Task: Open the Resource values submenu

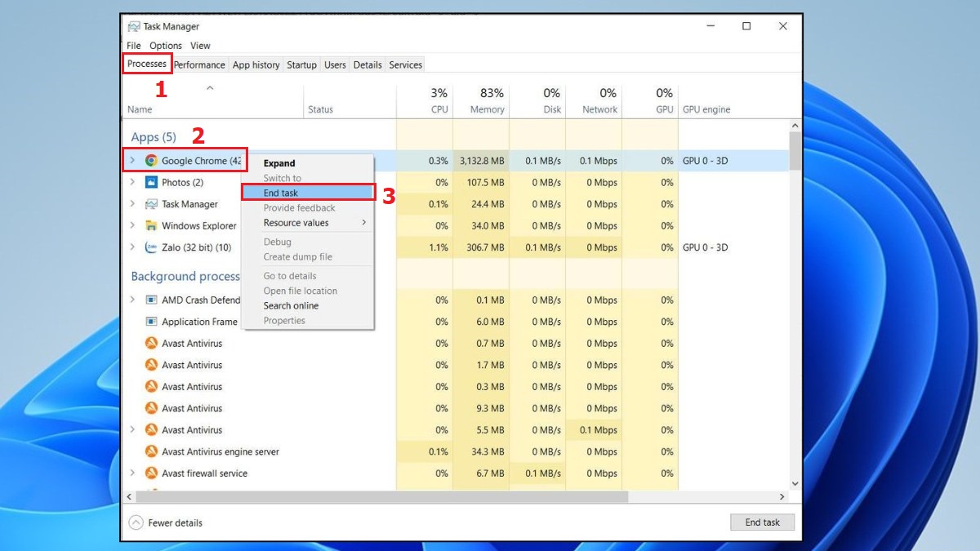Action: (314, 223)
